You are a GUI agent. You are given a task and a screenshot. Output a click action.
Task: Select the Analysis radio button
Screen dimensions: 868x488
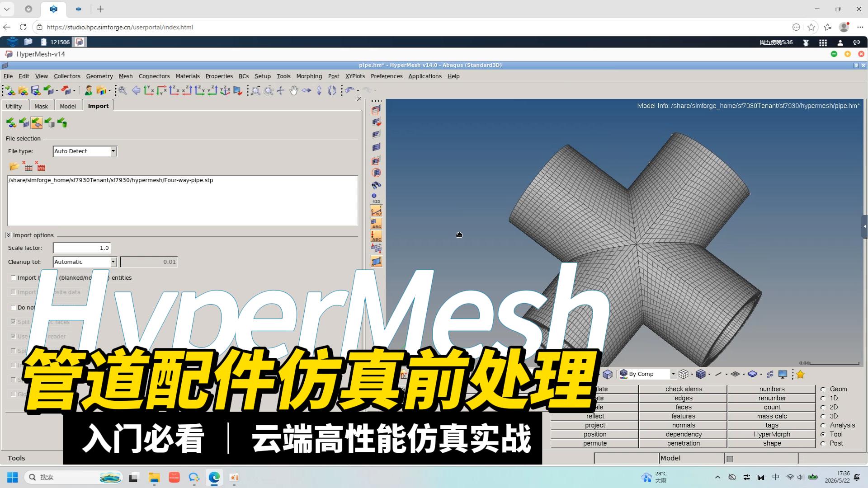point(823,425)
